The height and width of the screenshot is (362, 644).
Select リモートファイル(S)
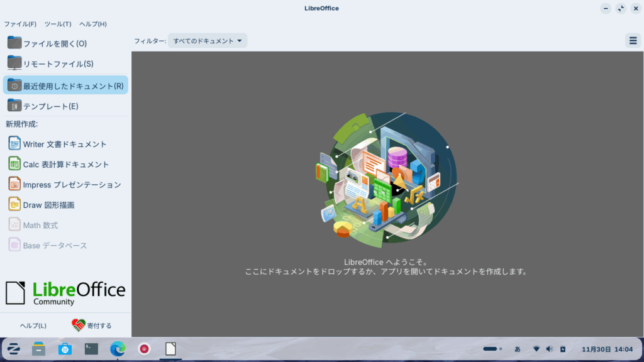coord(58,63)
